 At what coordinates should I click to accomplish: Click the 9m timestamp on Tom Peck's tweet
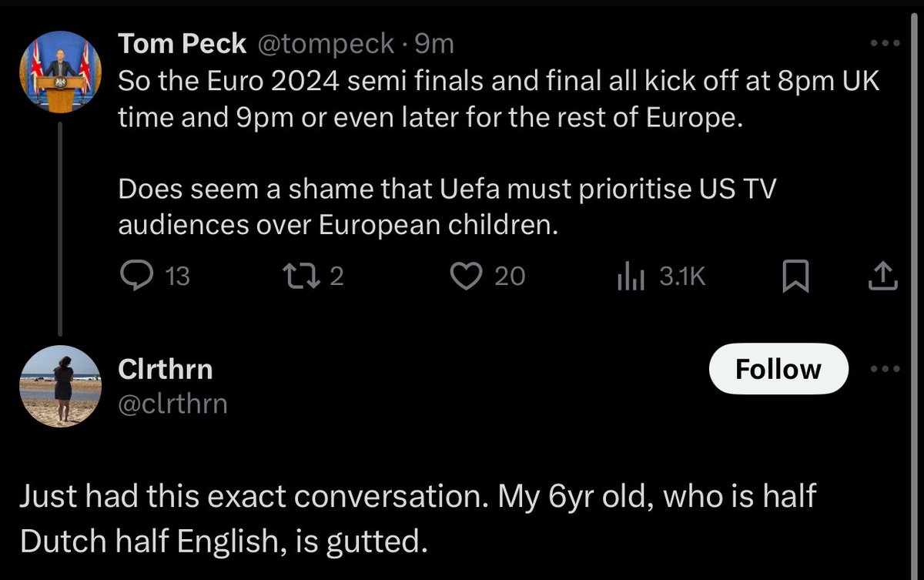(434, 45)
